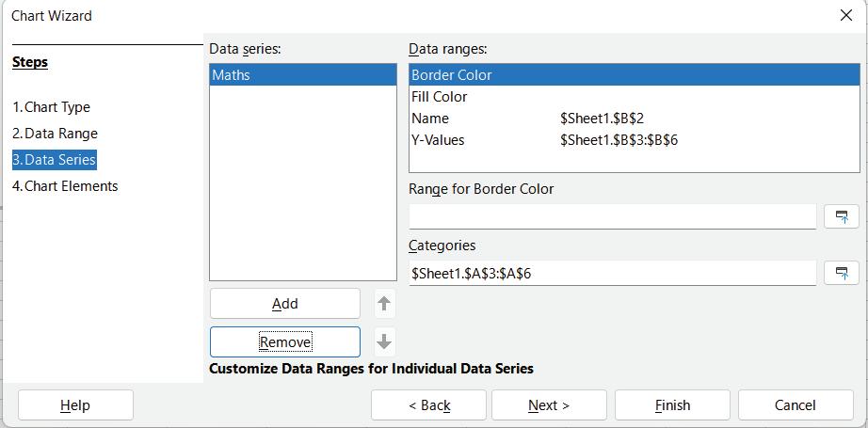Click the move series up arrow
Image resolution: width=868 pixels, height=428 pixels.
384,304
